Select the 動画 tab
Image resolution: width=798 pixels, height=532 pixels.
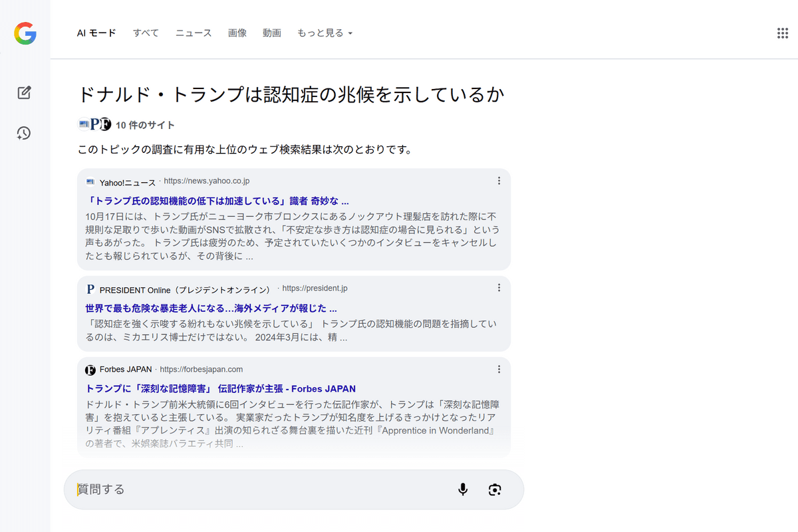click(272, 33)
